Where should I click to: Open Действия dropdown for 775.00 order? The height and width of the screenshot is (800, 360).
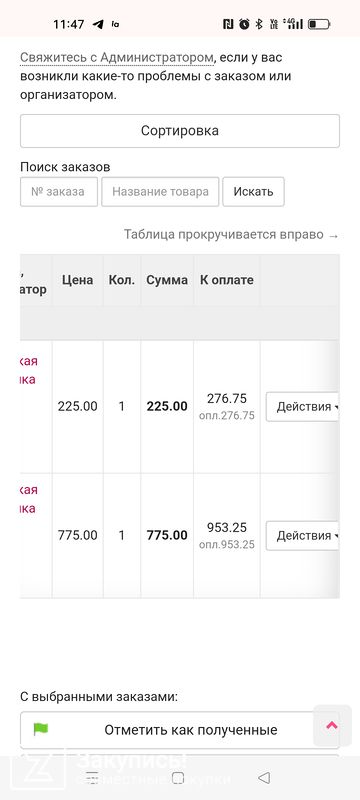coord(303,536)
